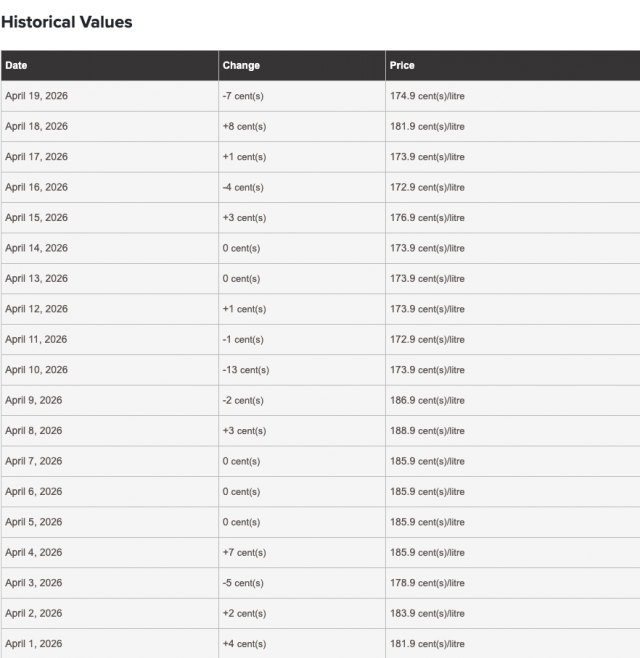Click the 188.9 cent(s)/litre price
This screenshot has height=658, width=640.
[x=427, y=431]
